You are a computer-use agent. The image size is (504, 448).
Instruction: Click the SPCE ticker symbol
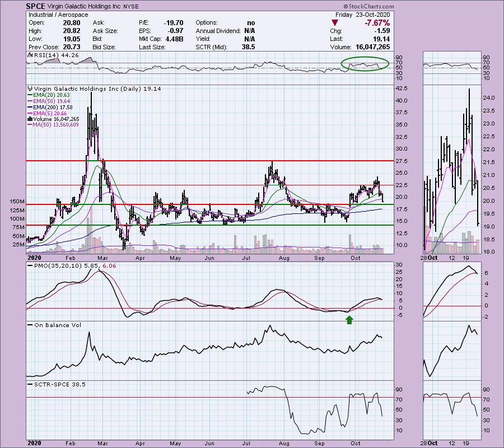tap(36, 6)
